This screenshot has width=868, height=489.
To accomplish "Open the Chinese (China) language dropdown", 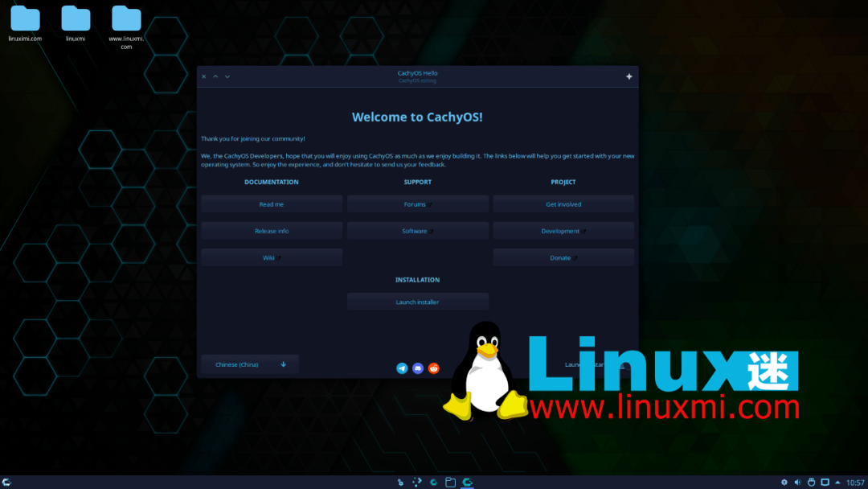I will click(x=249, y=364).
